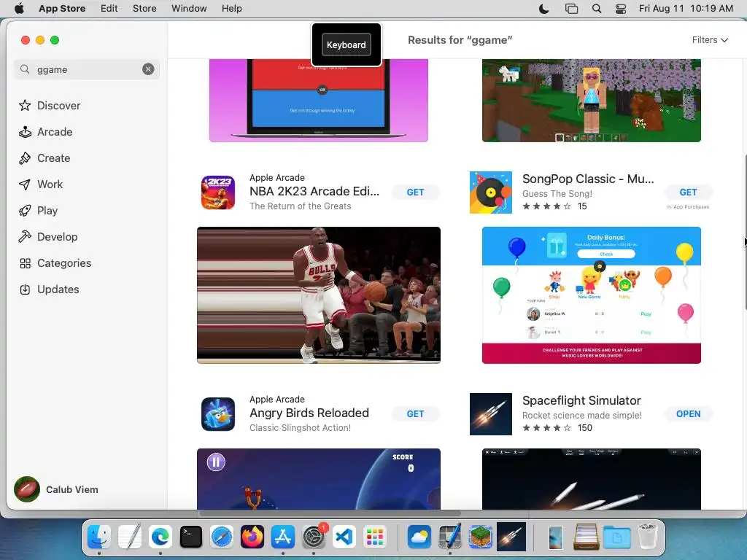Open the NBA 2K23 Arcade Edition title link
The width and height of the screenshot is (747, 560).
314,192
